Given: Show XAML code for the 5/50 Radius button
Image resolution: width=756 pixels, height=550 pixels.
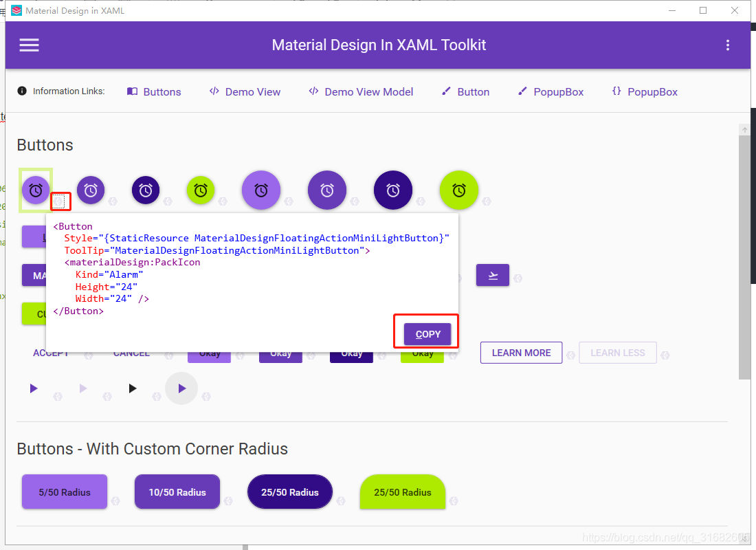Looking at the screenshot, I should (115, 501).
